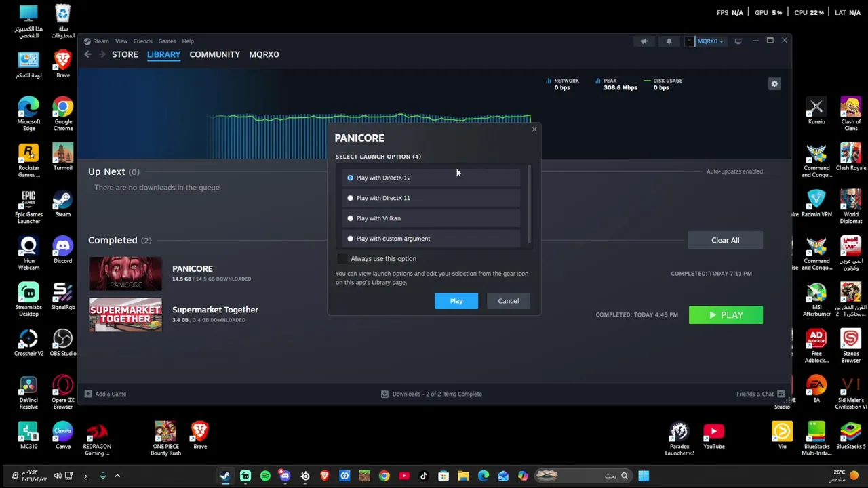Open downloads settings gear icon
Screen dimensions: 868x488
coord(774,84)
